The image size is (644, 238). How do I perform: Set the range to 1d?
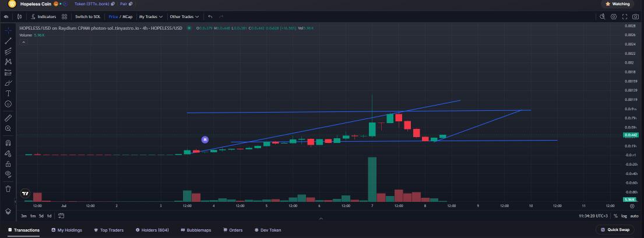[x=50, y=216]
